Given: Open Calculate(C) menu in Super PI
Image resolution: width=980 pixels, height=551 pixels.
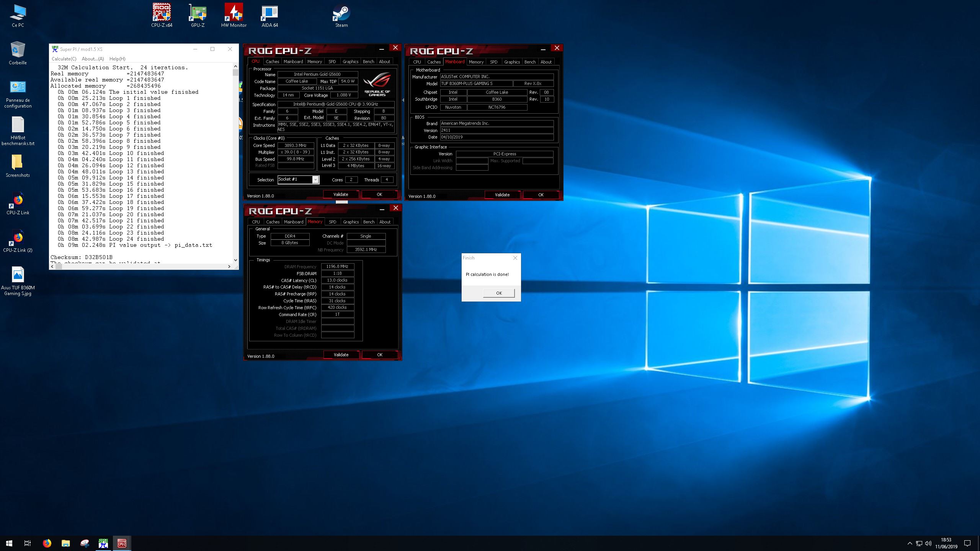Looking at the screenshot, I should (x=64, y=59).
